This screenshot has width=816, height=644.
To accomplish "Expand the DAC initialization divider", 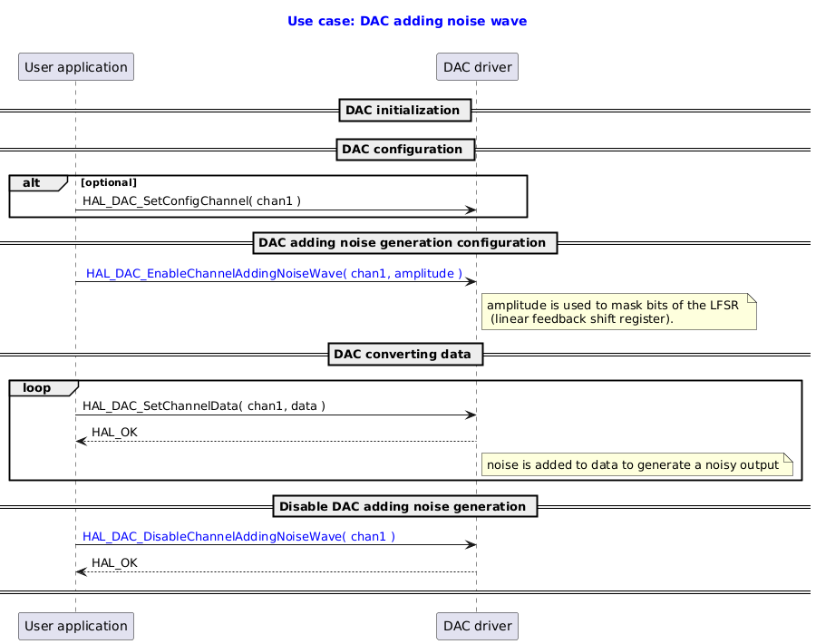I will (404, 110).
